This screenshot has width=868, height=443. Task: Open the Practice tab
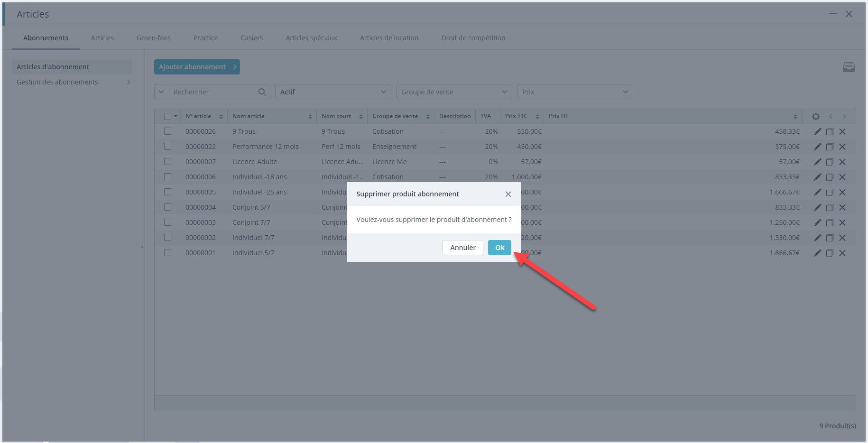coord(205,38)
